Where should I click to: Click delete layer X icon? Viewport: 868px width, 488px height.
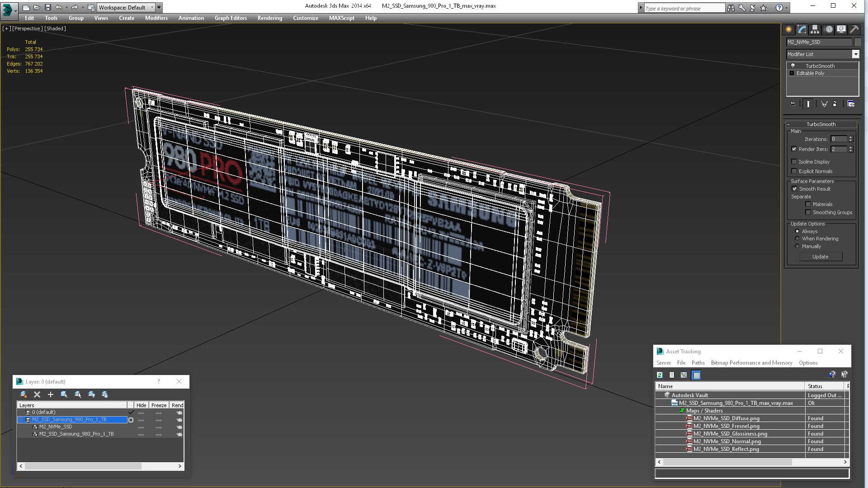pos(37,394)
